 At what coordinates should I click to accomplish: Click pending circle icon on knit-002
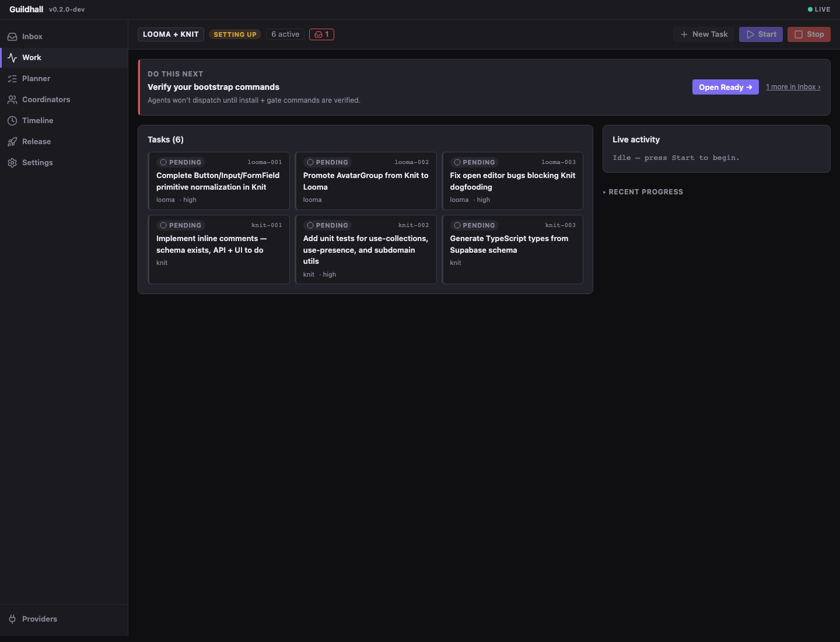click(310, 225)
